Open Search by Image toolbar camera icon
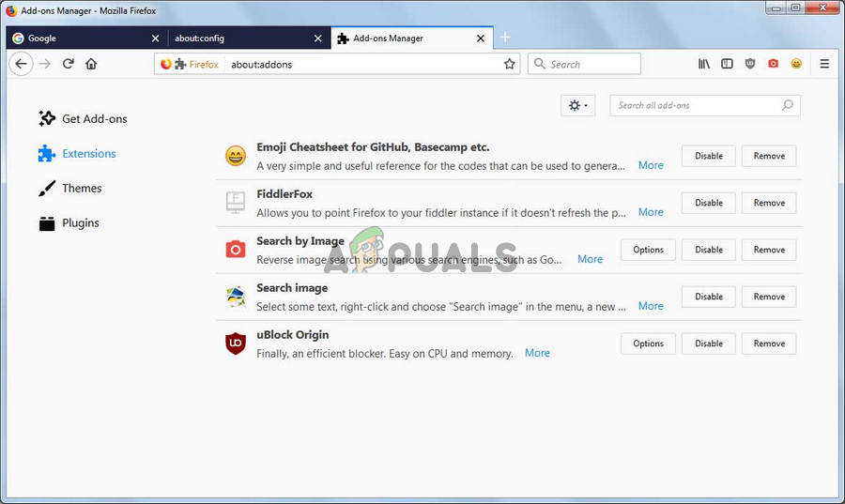The image size is (845, 504). coord(773,64)
